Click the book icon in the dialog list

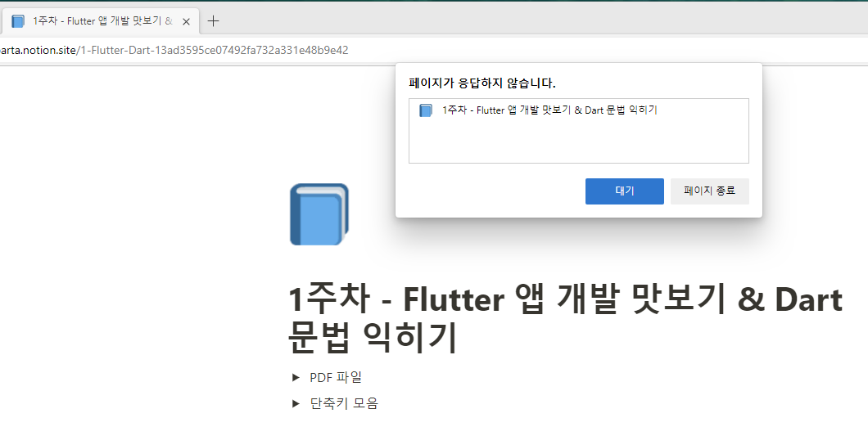point(425,110)
